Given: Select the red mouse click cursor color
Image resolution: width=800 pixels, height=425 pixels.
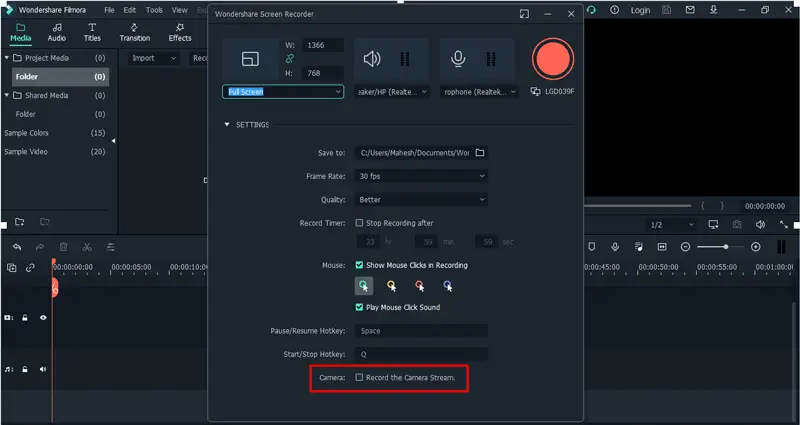Looking at the screenshot, I should coord(420,286).
